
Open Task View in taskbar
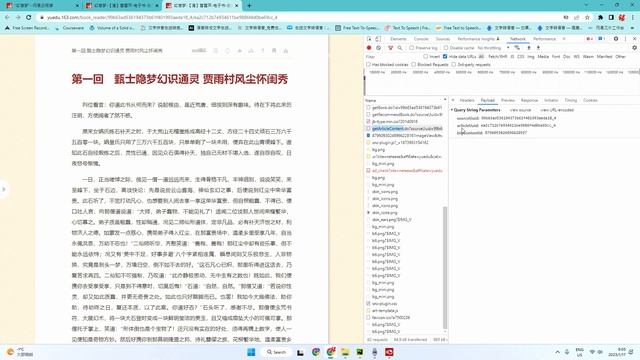300,352
